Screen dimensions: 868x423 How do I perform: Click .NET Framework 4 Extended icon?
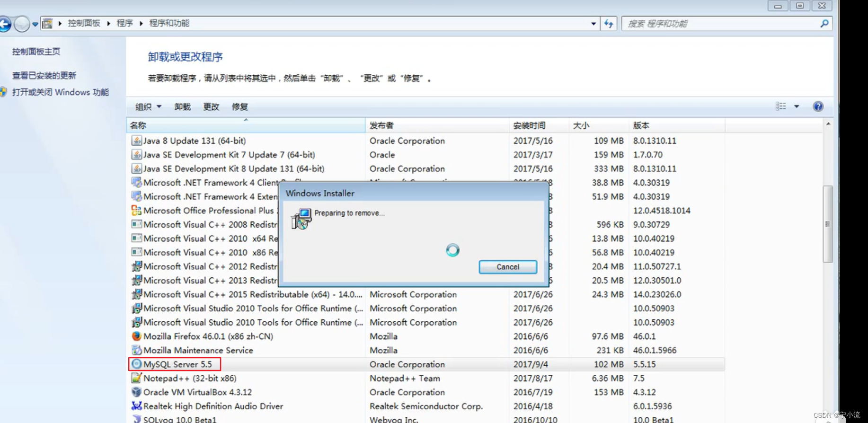coord(136,196)
